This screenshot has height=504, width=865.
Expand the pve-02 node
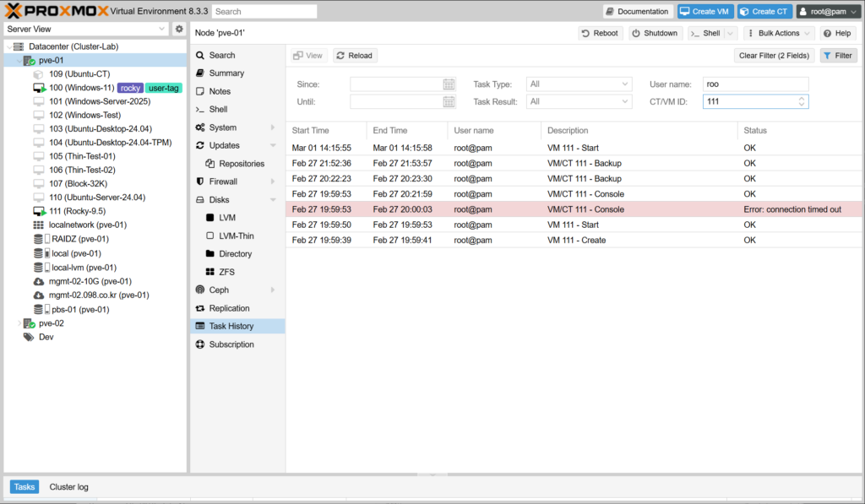coord(19,323)
